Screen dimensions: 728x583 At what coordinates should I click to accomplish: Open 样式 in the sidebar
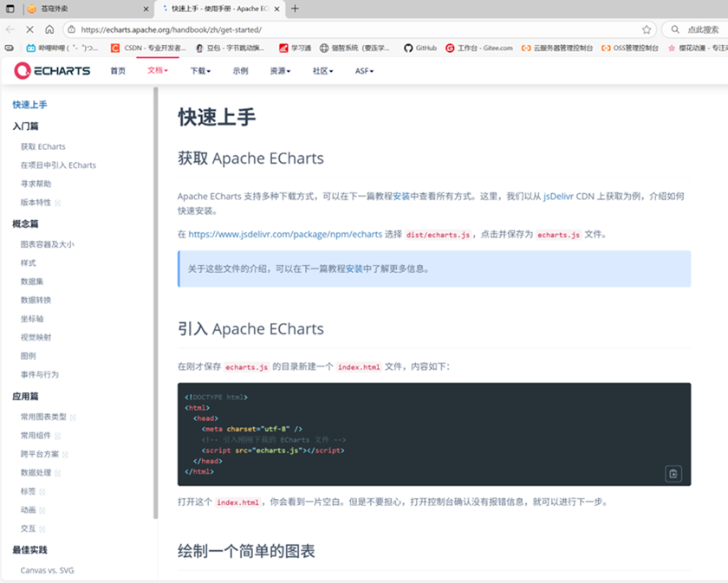[x=28, y=262]
